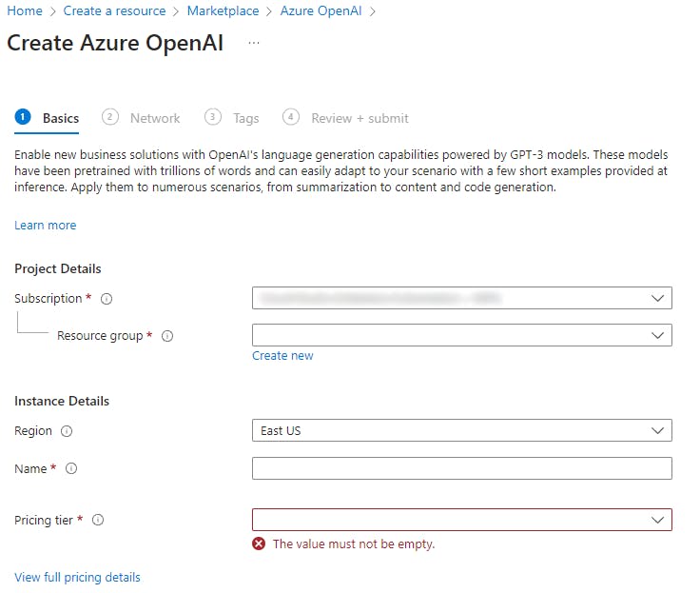Open the Resource group dropdown

click(462, 335)
